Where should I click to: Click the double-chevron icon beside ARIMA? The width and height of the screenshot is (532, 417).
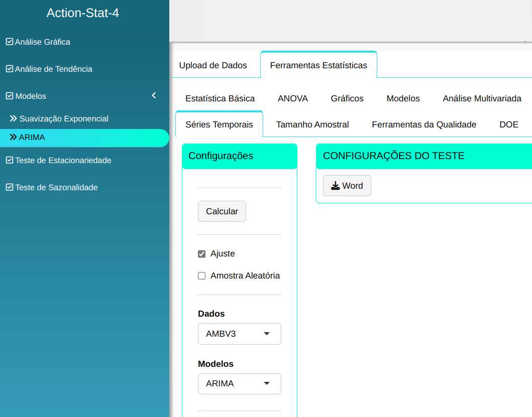[x=14, y=137]
